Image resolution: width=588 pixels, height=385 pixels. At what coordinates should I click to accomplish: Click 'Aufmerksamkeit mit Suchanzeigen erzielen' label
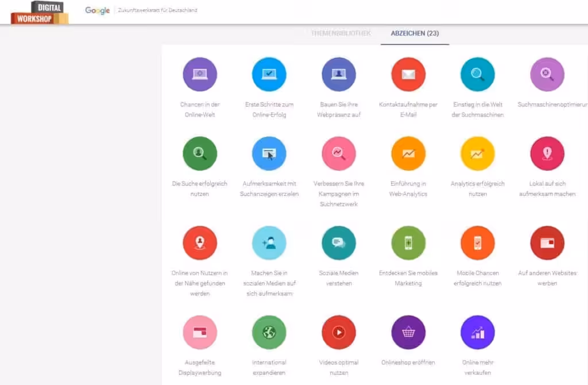click(x=269, y=188)
